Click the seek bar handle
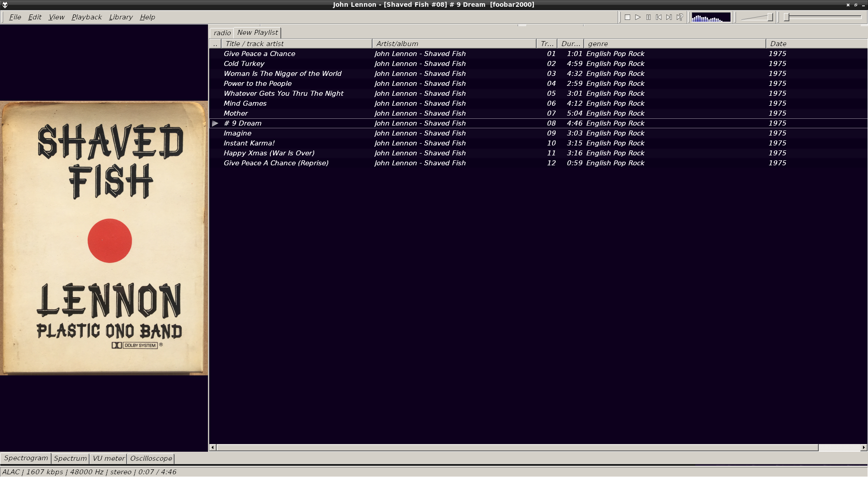Image resolution: width=868 pixels, height=477 pixels. pos(787,17)
